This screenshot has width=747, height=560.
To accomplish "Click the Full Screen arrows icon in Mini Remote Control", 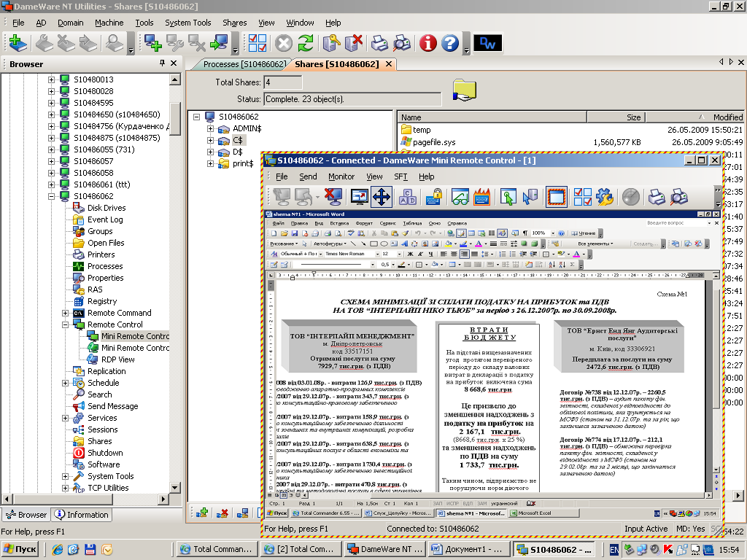I will pyautogui.click(x=382, y=196).
